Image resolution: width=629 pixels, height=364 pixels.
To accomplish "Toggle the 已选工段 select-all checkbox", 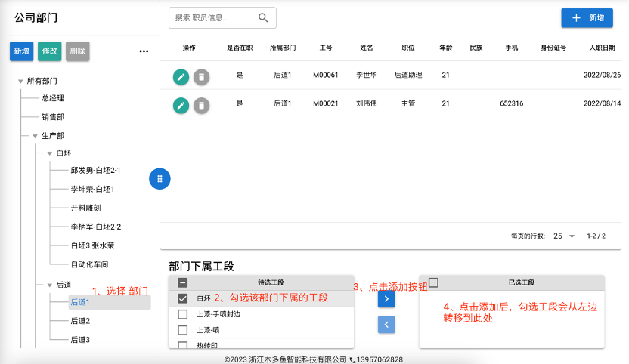I will click(x=433, y=282).
